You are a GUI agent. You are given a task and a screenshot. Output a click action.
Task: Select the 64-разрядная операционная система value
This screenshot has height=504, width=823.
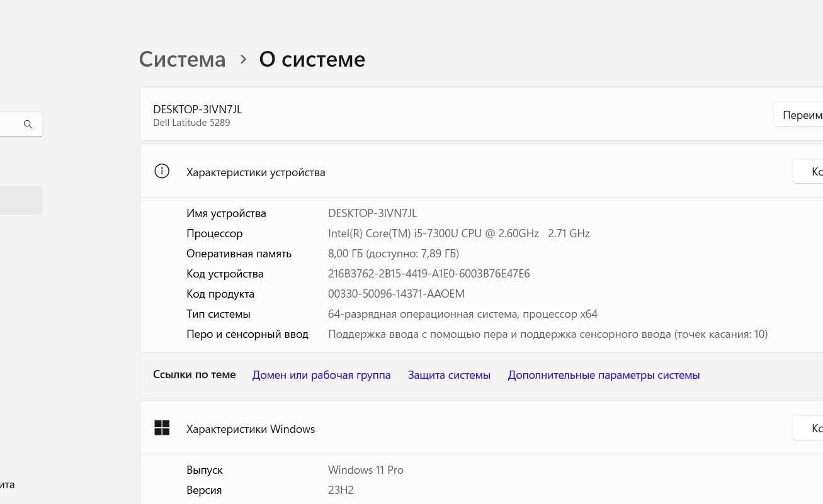point(463,314)
